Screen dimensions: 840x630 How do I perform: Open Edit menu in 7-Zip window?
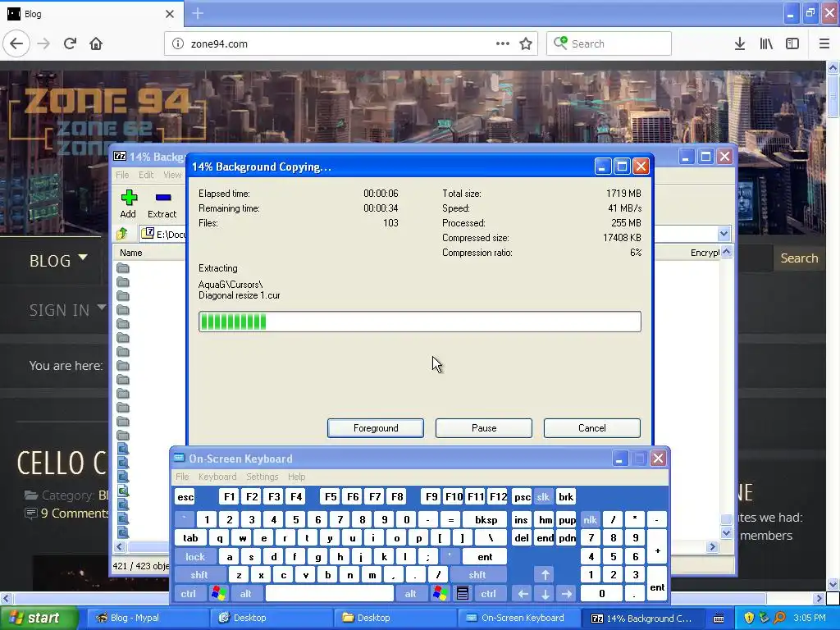coord(146,175)
